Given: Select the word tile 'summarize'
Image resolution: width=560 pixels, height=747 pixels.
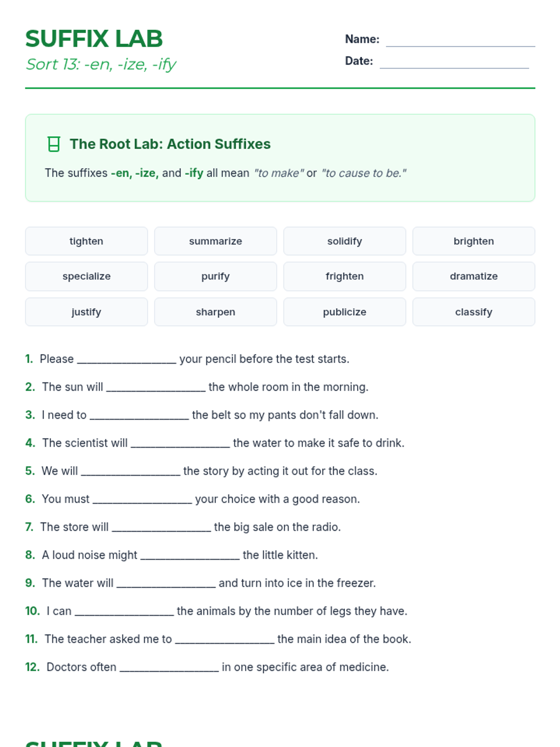Looking at the screenshot, I should point(216,241).
